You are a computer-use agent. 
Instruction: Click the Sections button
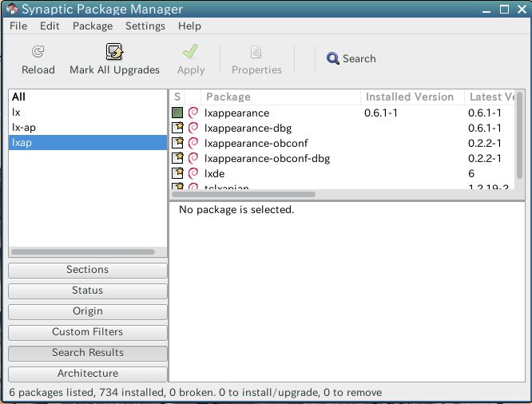coord(88,270)
